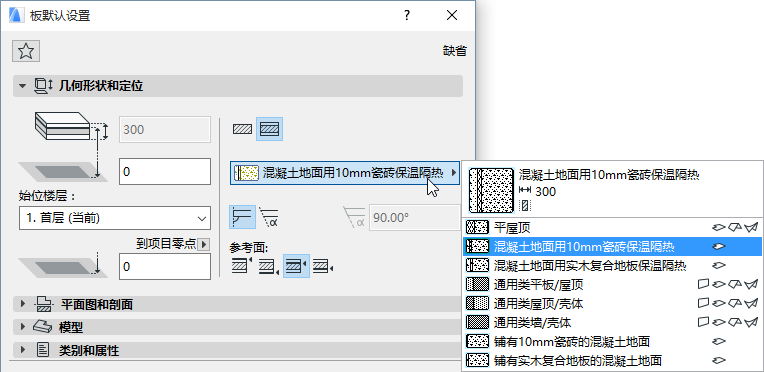
Task: Open the 始位楼层 story dropdown
Action: (115, 218)
